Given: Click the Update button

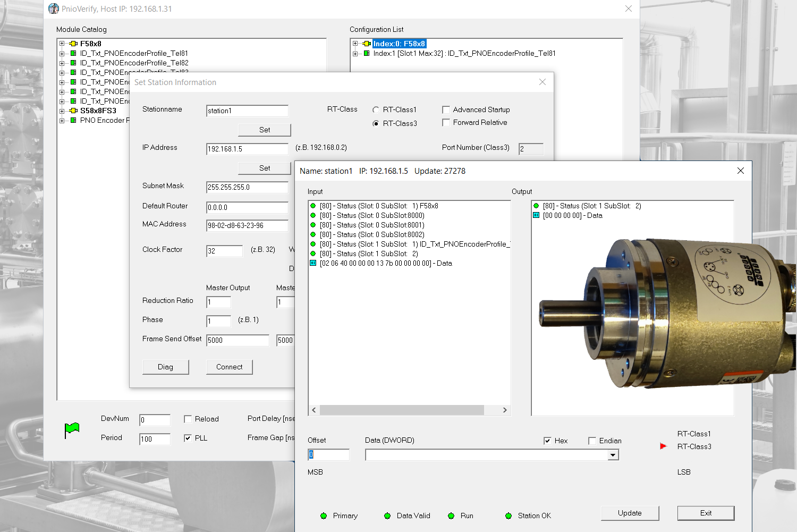Looking at the screenshot, I should [630, 513].
